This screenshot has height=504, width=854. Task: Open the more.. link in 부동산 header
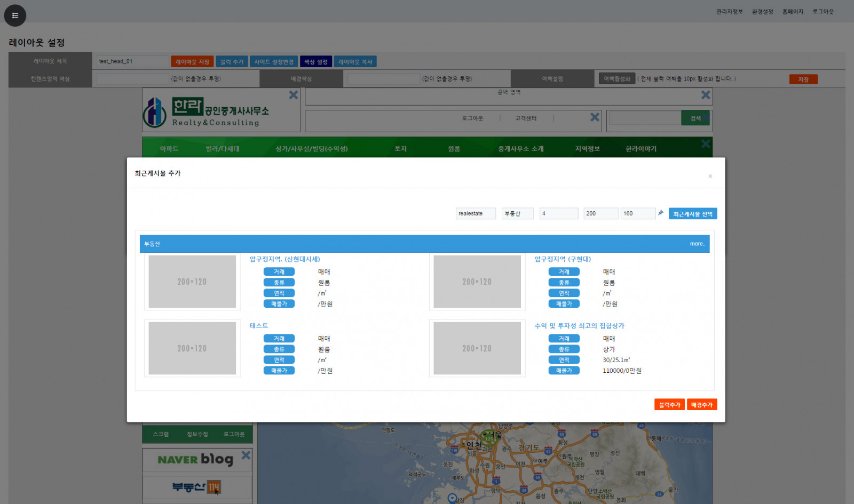pos(697,244)
